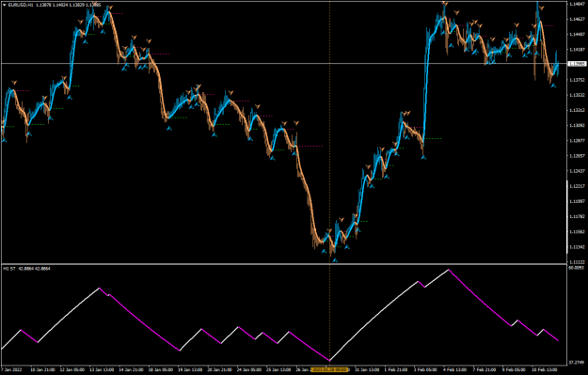Click the 13 Jan 13:00 time axis label
Screen dimensions: 588x375
(x=102, y=369)
